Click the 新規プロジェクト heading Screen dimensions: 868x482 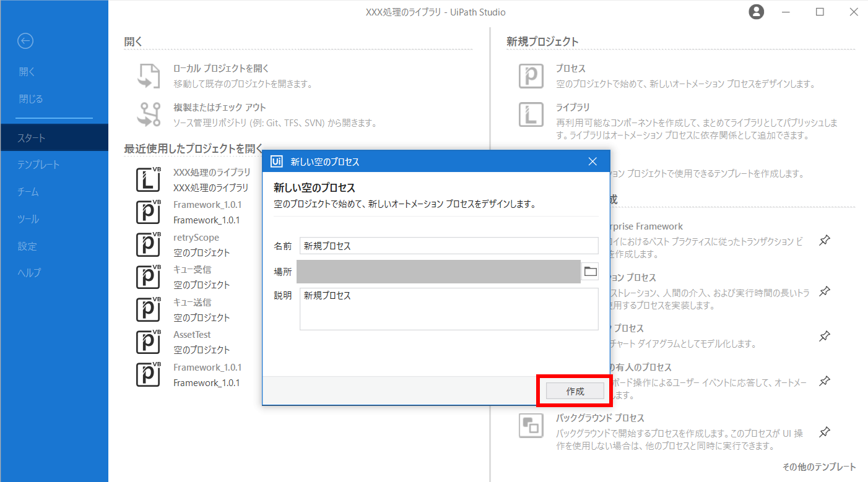[x=542, y=42]
